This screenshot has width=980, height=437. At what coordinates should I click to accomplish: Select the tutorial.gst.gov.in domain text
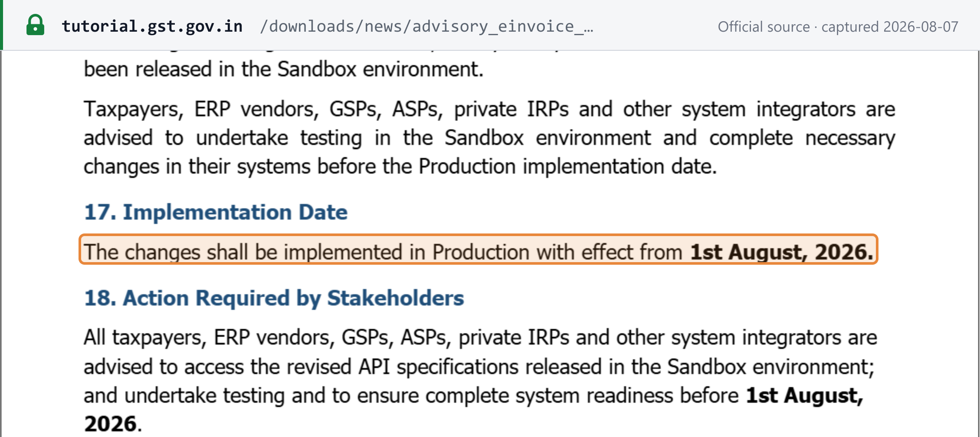click(152, 26)
